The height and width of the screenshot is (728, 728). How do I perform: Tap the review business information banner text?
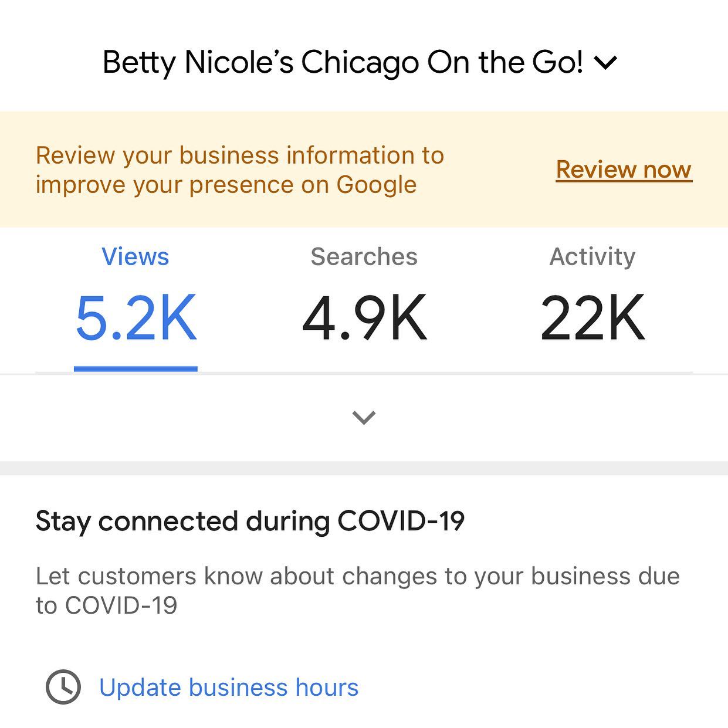240,170
